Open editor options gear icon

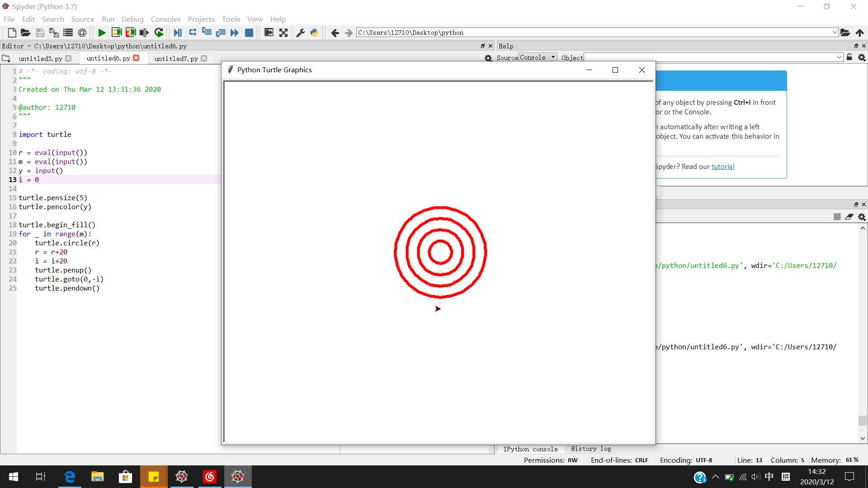point(488,58)
